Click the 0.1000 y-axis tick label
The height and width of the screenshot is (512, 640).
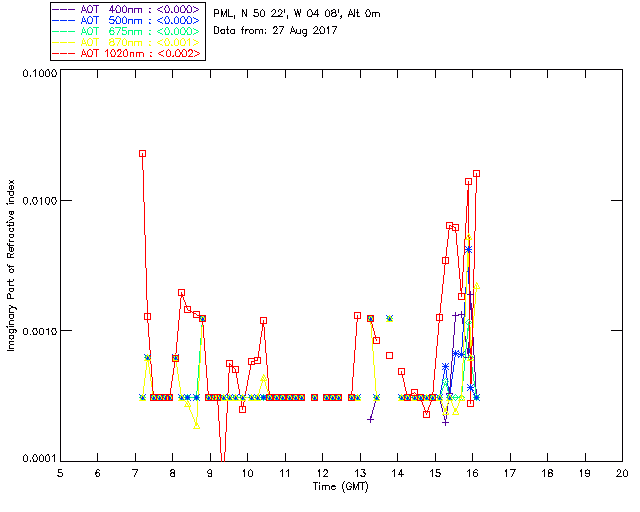(39, 73)
